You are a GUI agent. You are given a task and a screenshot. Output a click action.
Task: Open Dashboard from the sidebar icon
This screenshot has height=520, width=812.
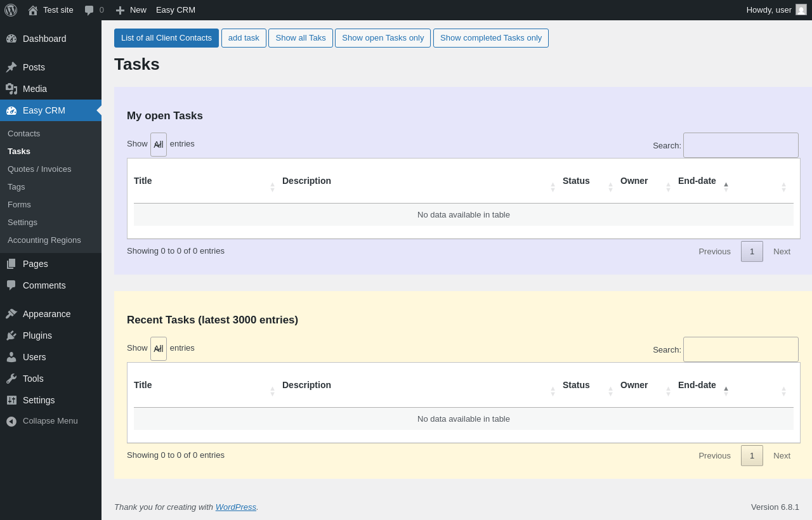11,39
